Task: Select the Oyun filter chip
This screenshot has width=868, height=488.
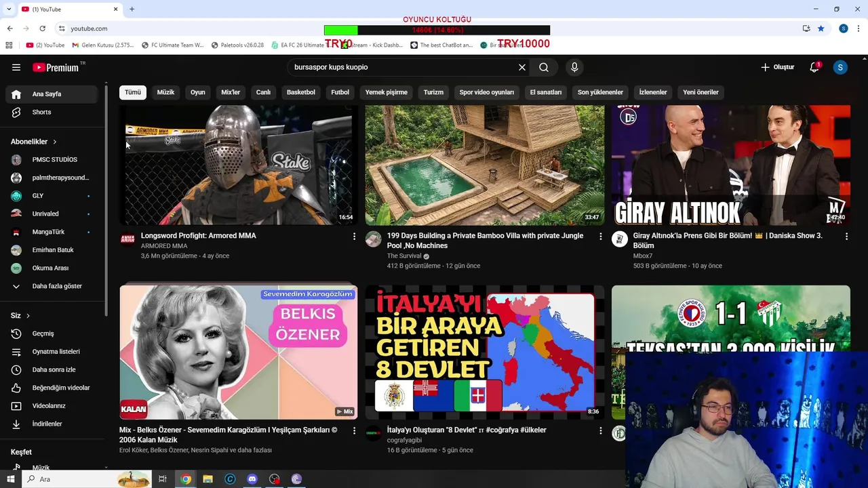Action: [x=198, y=92]
